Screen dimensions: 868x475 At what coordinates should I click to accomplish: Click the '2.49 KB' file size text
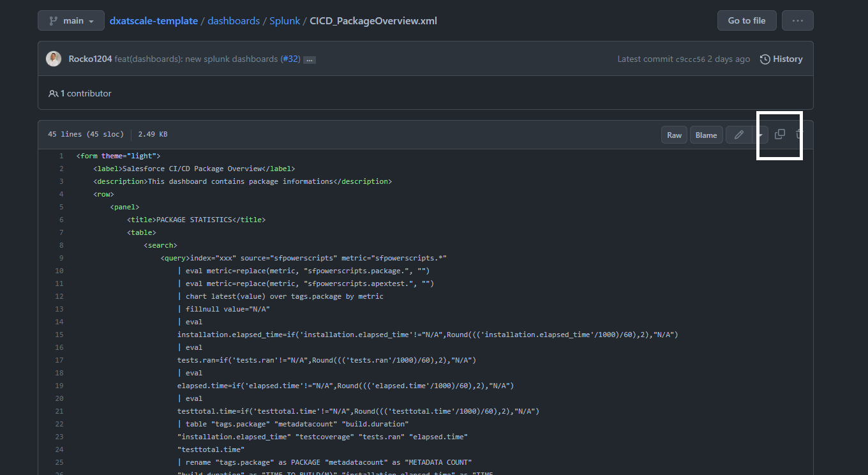point(153,135)
